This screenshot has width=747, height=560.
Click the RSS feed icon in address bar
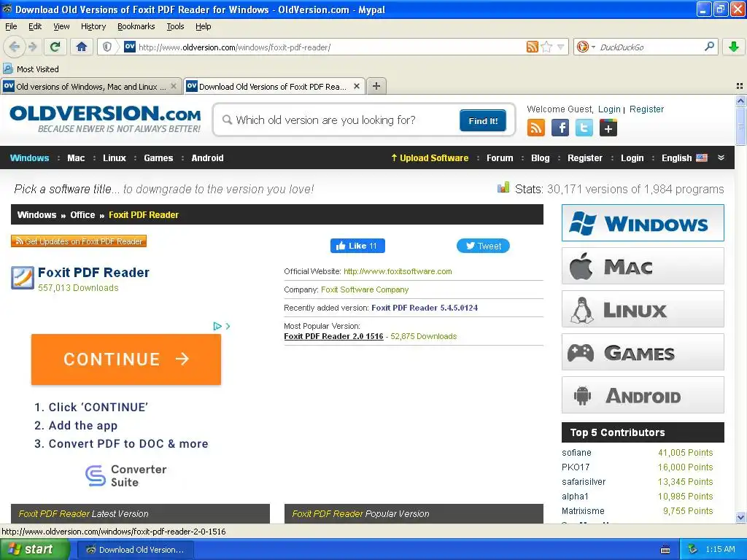pyautogui.click(x=532, y=47)
